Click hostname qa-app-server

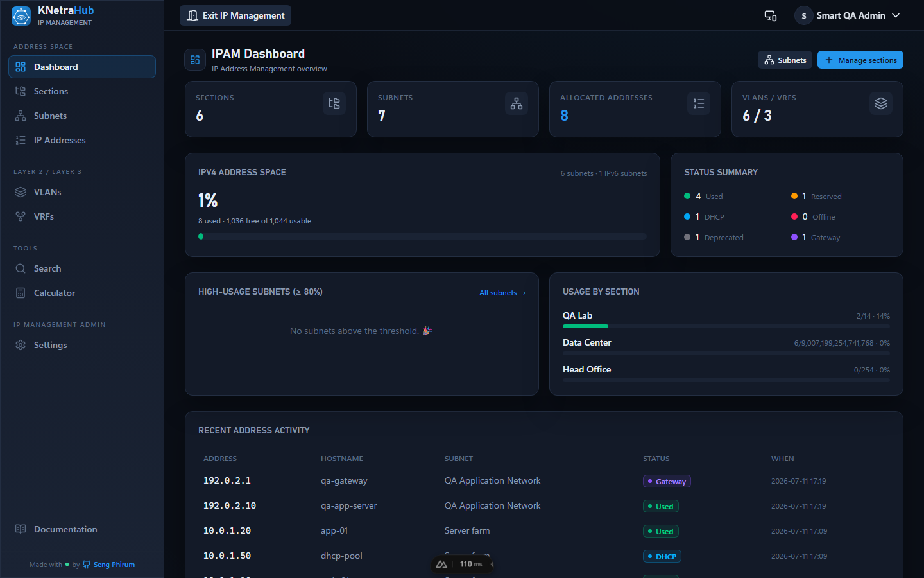pyautogui.click(x=349, y=505)
